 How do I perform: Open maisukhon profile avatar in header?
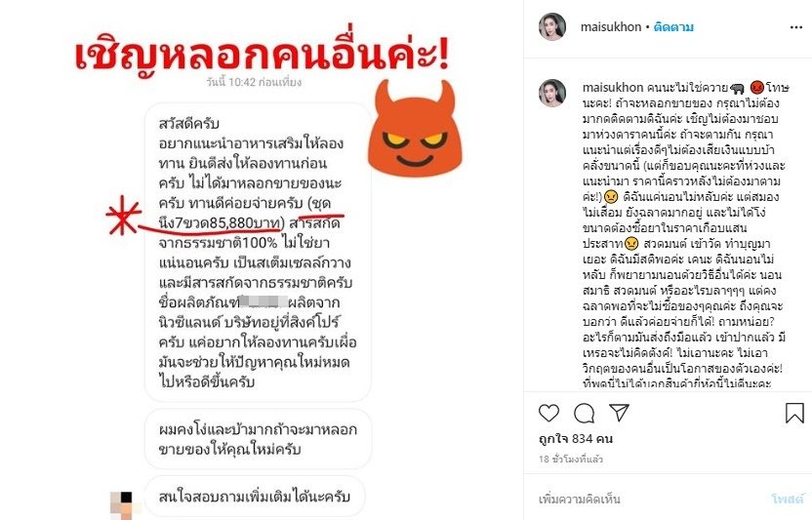[x=552, y=27]
